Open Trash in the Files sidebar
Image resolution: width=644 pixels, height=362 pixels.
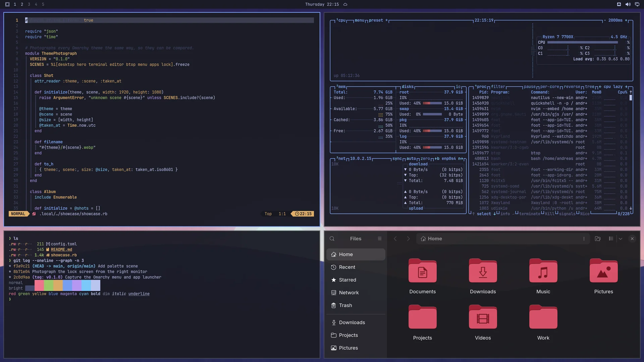pyautogui.click(x=356, y=305)
